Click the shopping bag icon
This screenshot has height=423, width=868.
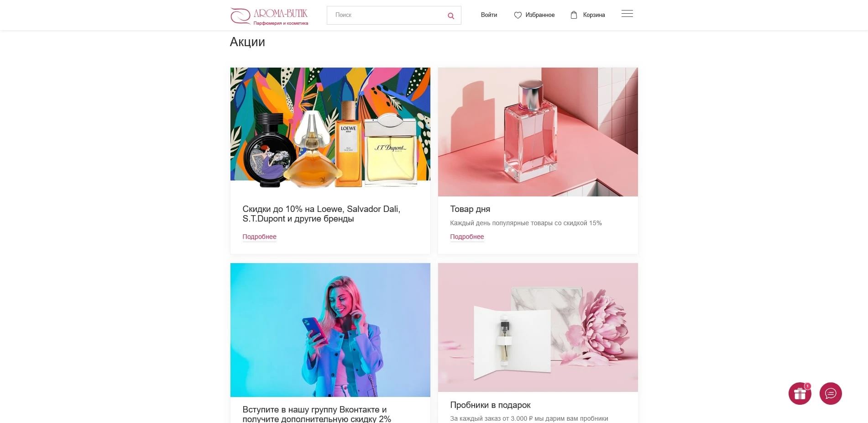[574, 15]
